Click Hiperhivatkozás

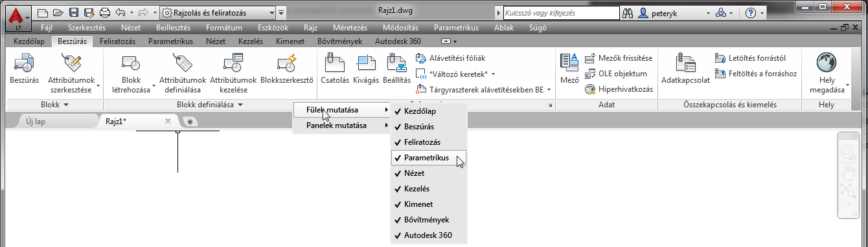(618, 90)
